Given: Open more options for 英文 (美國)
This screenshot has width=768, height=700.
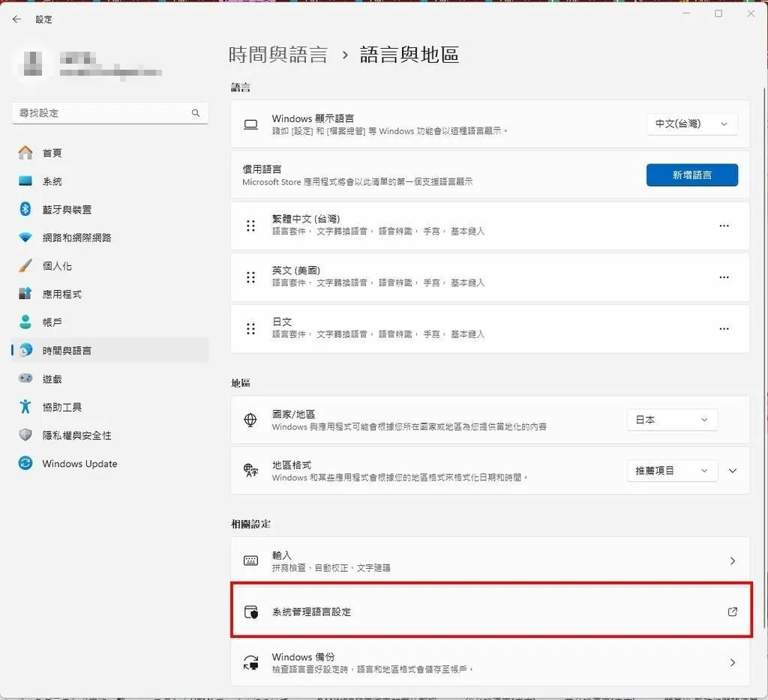Looking at the screenshot, I should [x=724, y=277].
